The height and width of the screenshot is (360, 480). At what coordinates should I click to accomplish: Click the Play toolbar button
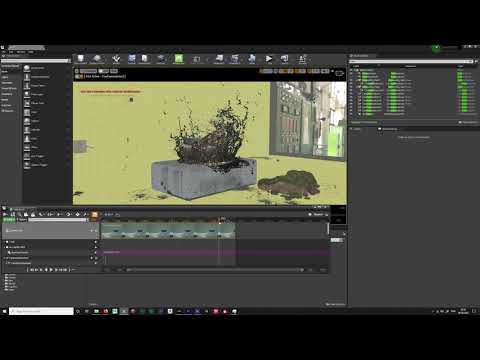pos(269,59)
